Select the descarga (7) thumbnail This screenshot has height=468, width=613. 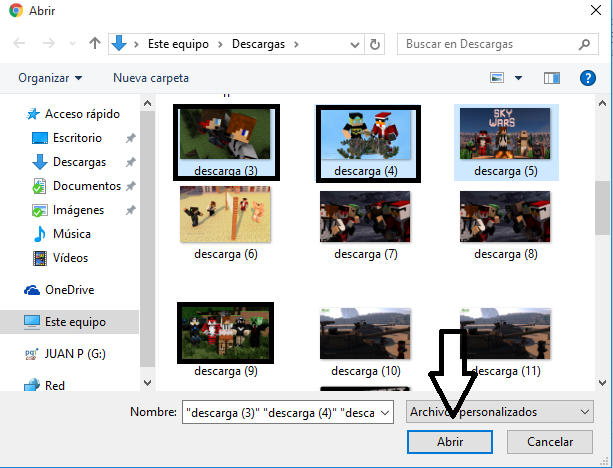tap(365, 216)
